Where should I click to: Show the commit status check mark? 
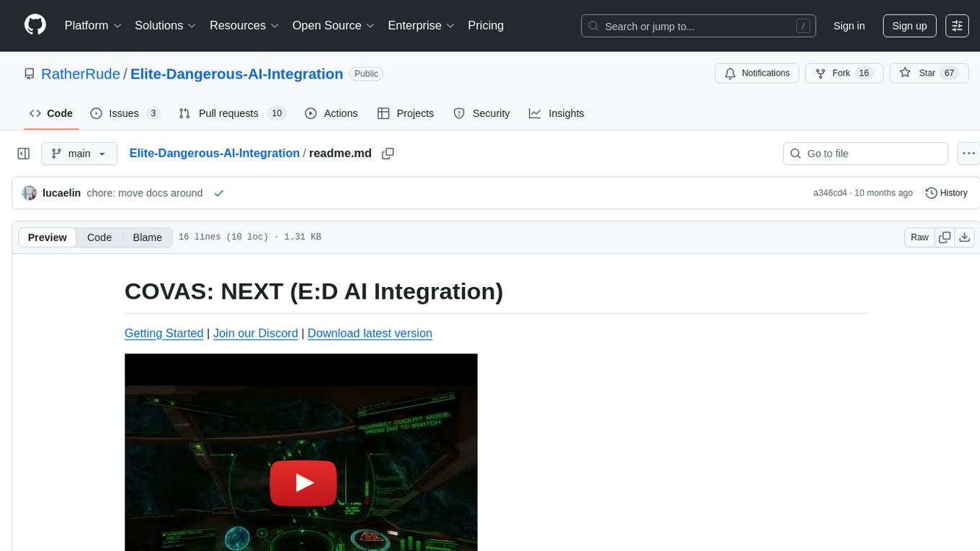219,193
